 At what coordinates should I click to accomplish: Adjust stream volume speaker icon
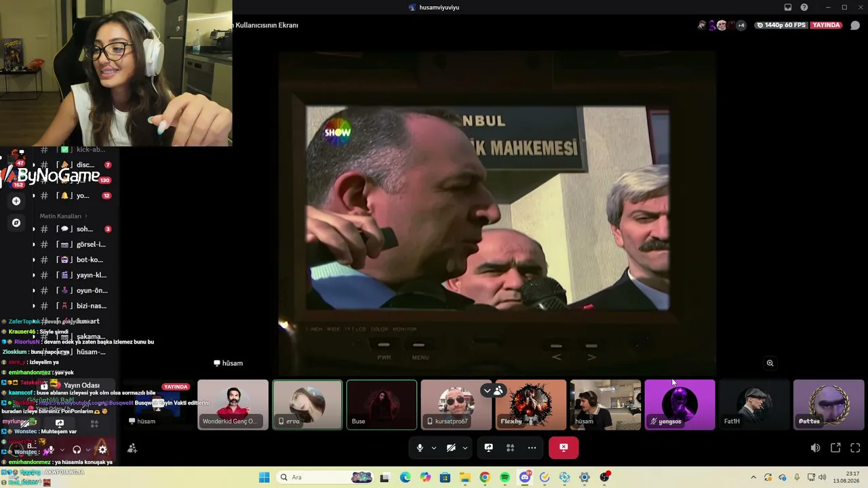[x=815, y=448]
